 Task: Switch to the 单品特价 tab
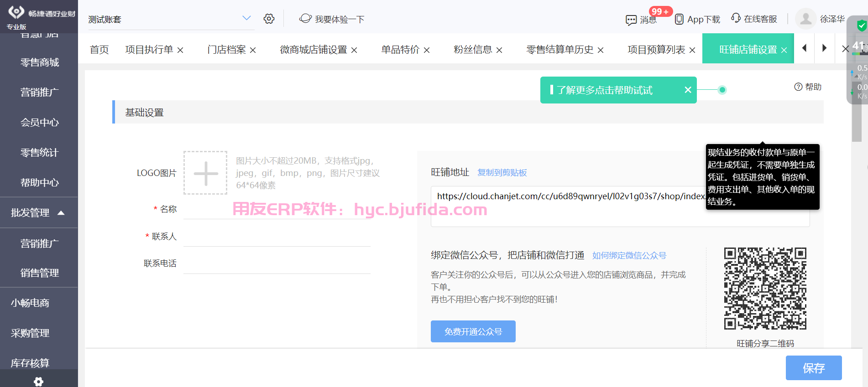coord(400,50)
